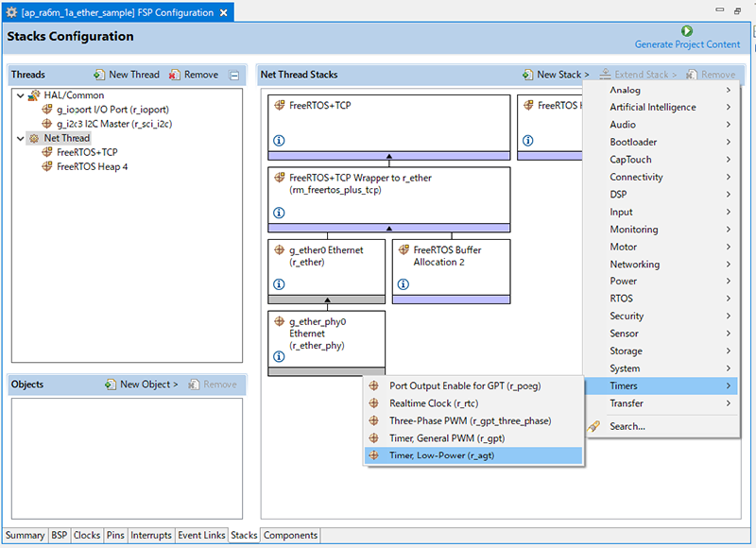Select FreeRTOS+TCP in Threads tree
The width and height of the screenshot is (756, 548).
(87, 152)
